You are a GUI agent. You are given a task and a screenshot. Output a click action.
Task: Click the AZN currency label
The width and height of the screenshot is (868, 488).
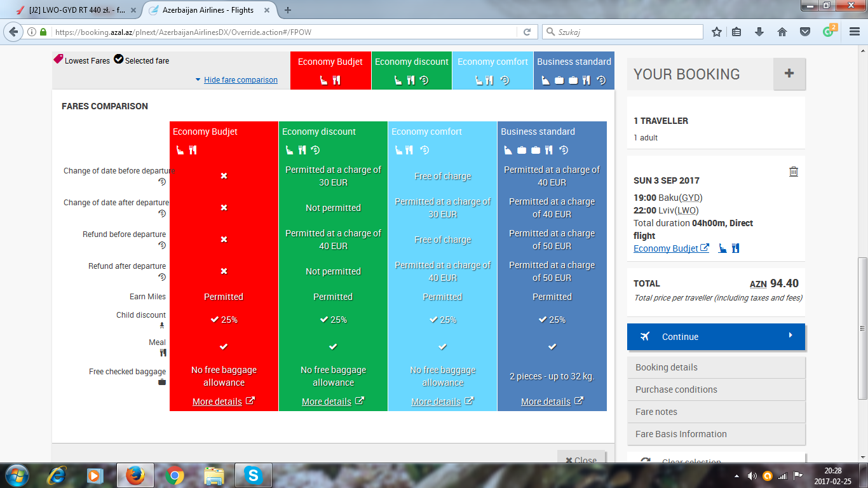(759, 284)
